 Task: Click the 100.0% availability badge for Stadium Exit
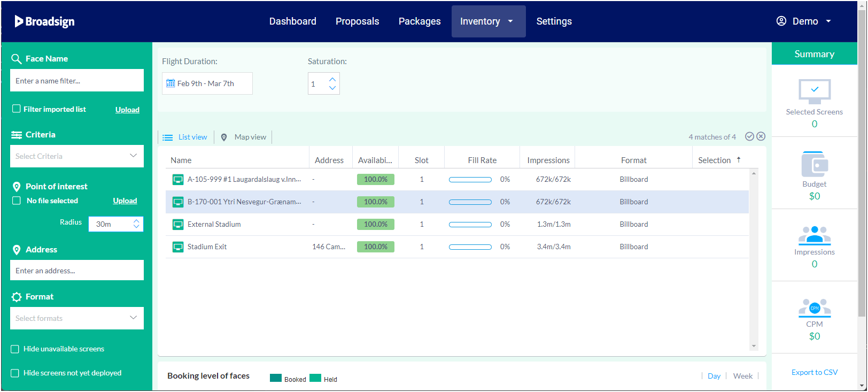click(x=376, y=247)
